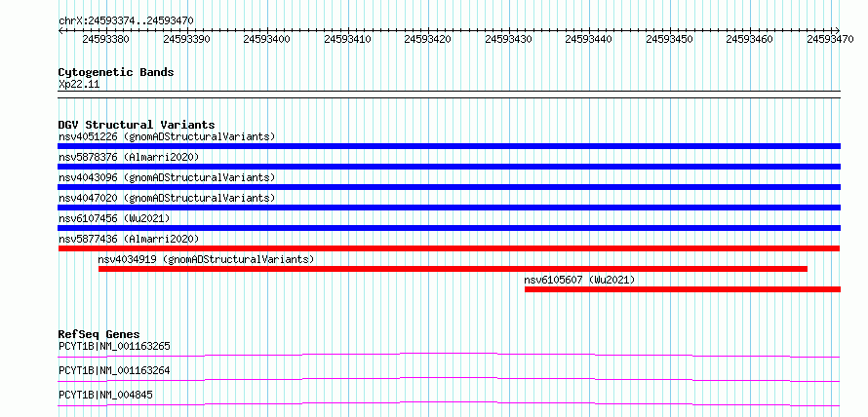
Task: Click the blue bar for nsv5878376
Action: point(449,167)
